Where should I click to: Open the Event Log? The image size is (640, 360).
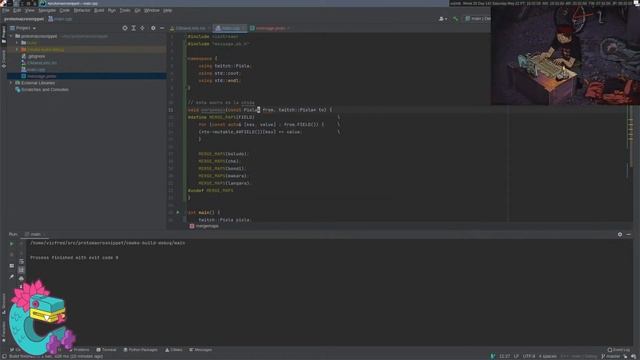pos(618,350)
